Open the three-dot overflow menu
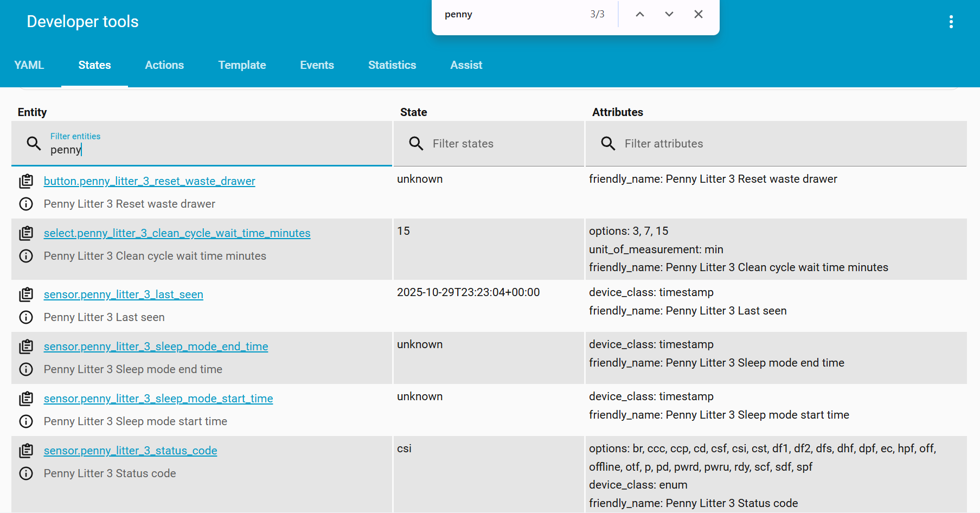The height and width of the screenshot is (513, 980). click(951, 22)
